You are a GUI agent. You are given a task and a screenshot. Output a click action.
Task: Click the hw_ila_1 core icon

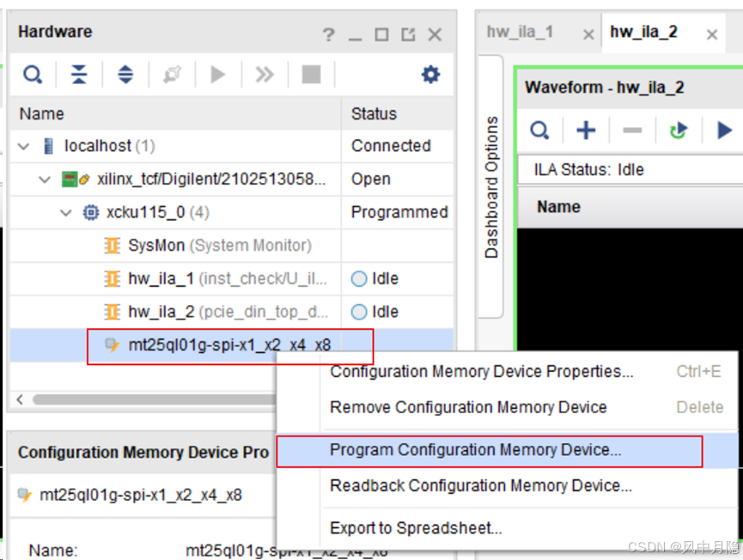(112, 278)
